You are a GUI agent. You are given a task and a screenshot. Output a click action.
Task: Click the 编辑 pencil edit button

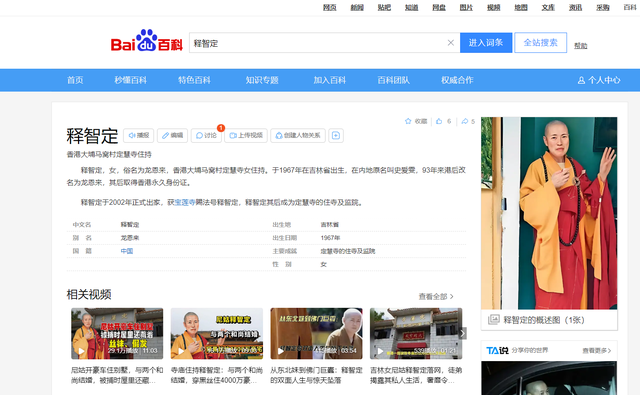[x=172, y=135]
